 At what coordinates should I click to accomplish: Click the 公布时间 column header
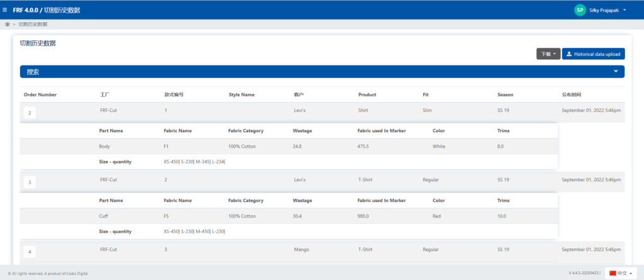point(572,95)
